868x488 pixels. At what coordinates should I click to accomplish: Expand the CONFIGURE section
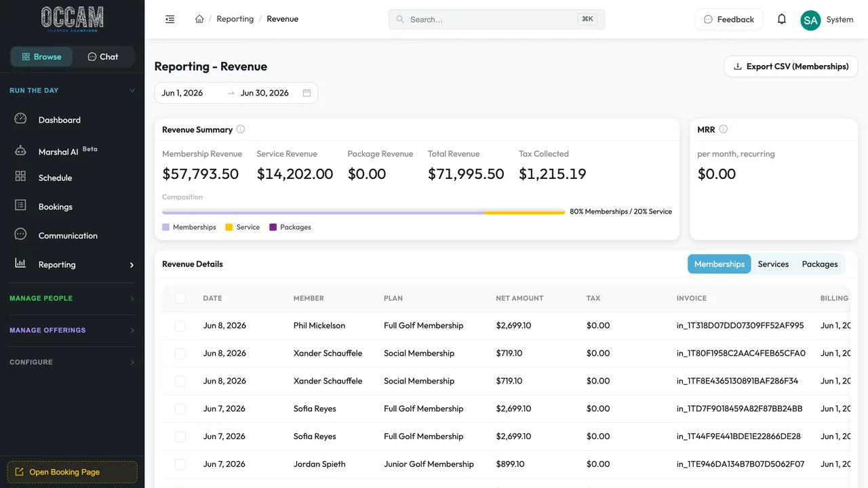[72, 362]
